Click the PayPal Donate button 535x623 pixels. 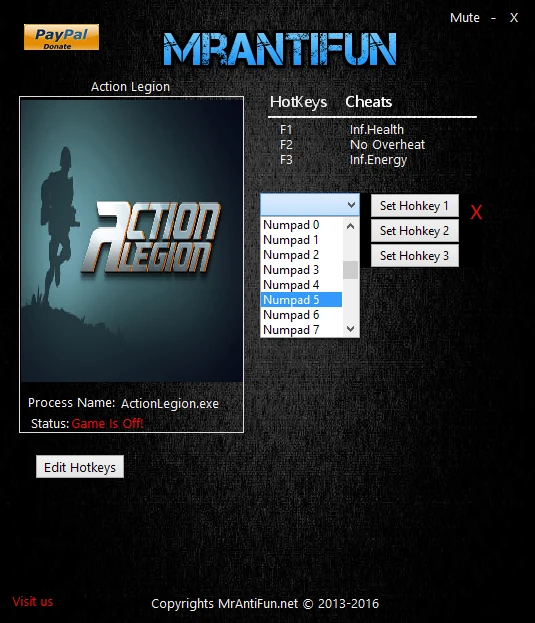pos(61,37)
